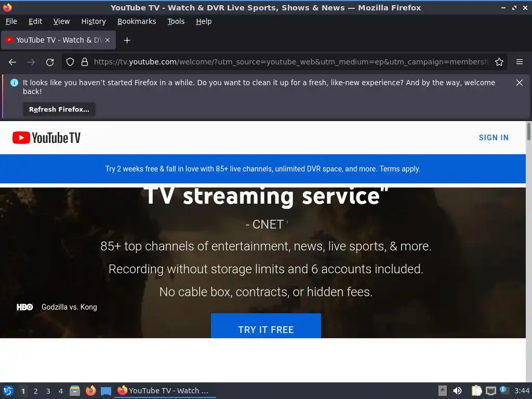The width and height of the screenshot is (532, 399).
Task: Click the '- CNET' attribution text
Action: point(265,224)
